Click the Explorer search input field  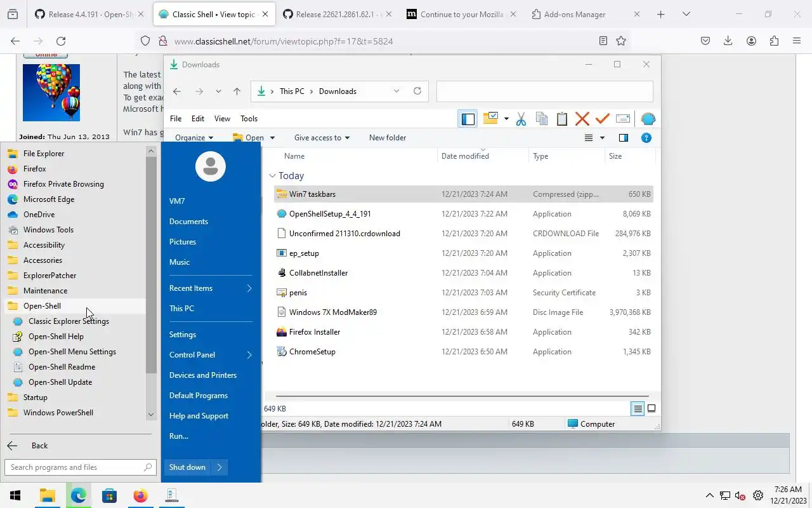coord(544,91)
